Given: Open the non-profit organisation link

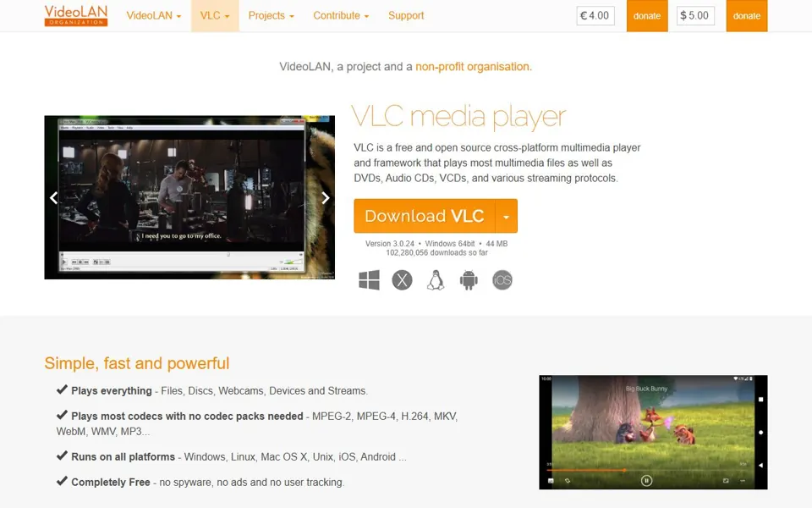Looking at the screenshot, I should click(474, 66).
